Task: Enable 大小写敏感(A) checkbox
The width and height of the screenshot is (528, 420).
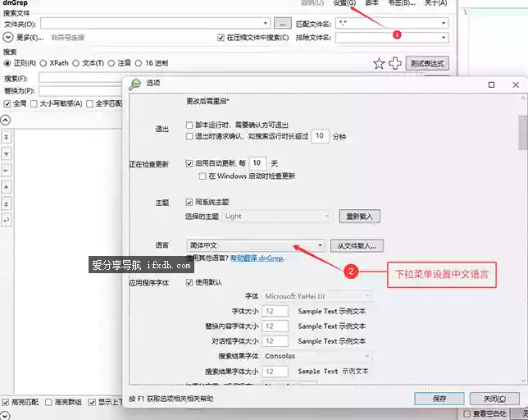Action: point(34,103)
